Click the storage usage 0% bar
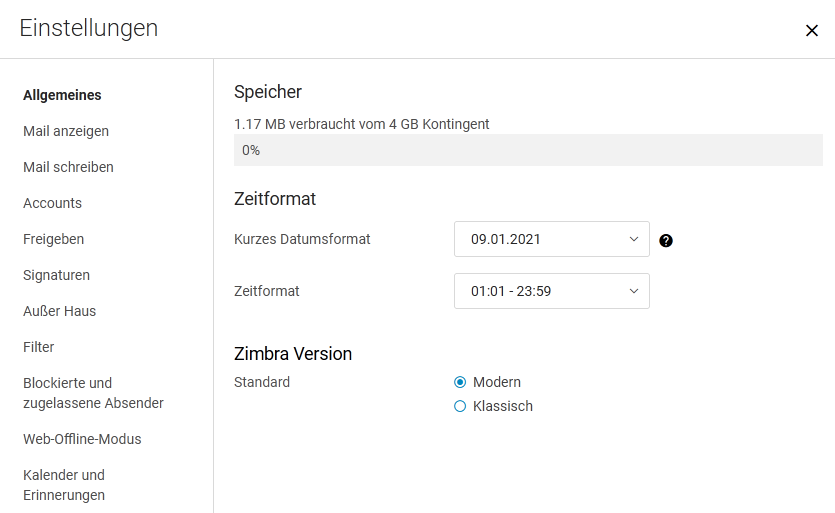Viewport: 835px width, 513px height. (528, 150)
